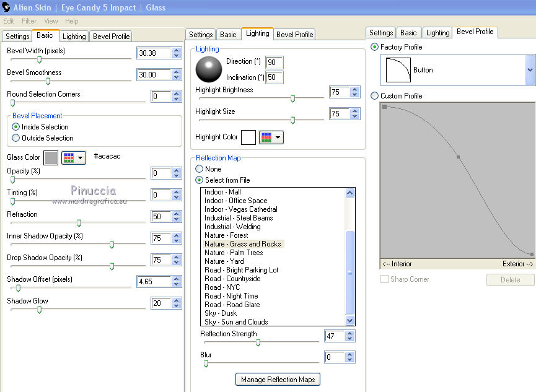Select Inside Selection bevel placement
This screenshot has height=392, width=536.
(16, 127)
